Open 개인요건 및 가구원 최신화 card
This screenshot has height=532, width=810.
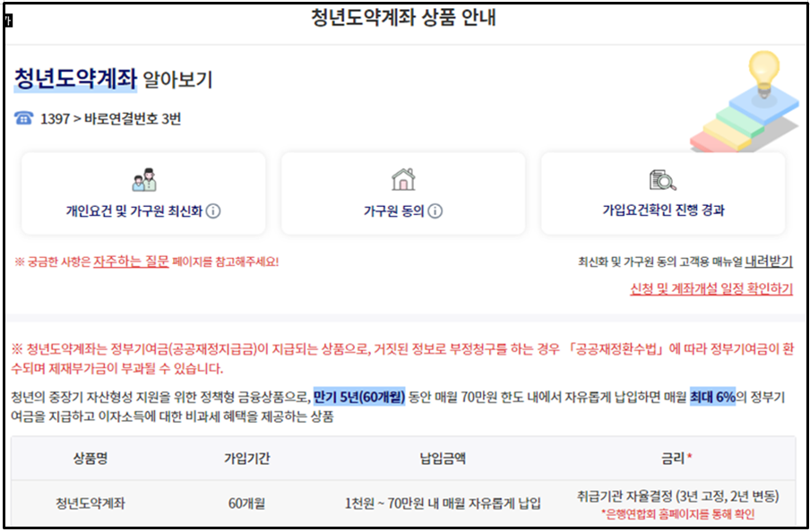pos(143,193)
